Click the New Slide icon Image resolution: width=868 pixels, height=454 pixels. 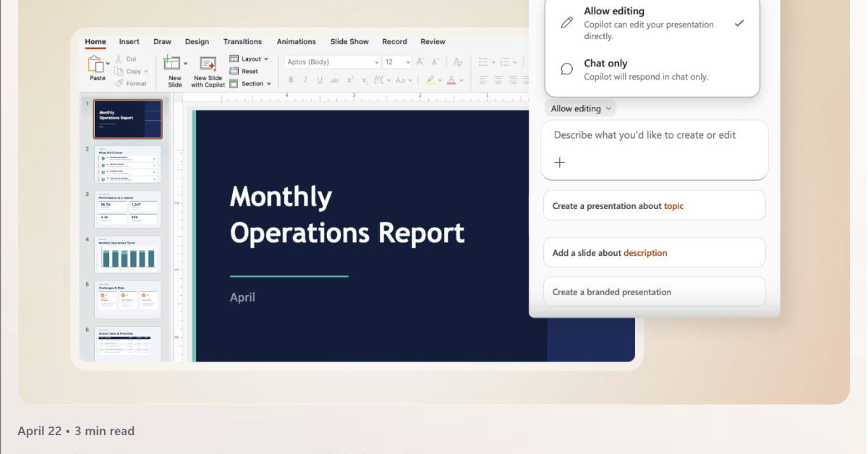point(172,64)
